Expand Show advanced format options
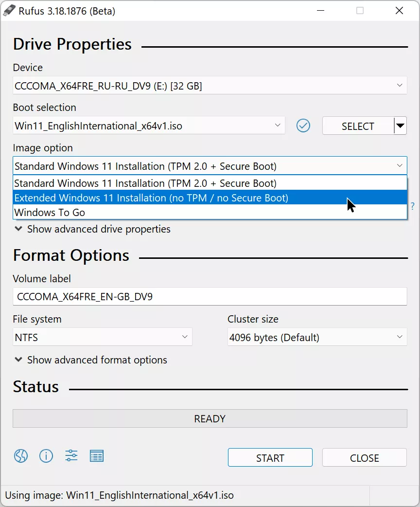 pyautogui.click(x=91, y=360)
